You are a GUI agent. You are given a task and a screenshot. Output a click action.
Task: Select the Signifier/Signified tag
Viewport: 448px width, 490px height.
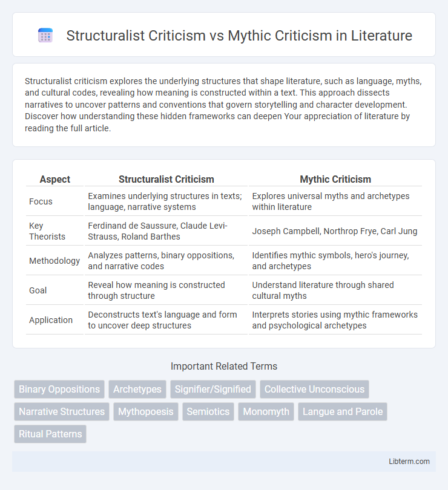tap(213, 389)
